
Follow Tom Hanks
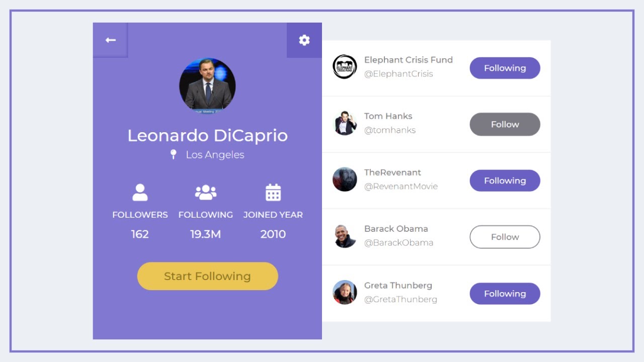pyautogui.click(x=505, y=124)
